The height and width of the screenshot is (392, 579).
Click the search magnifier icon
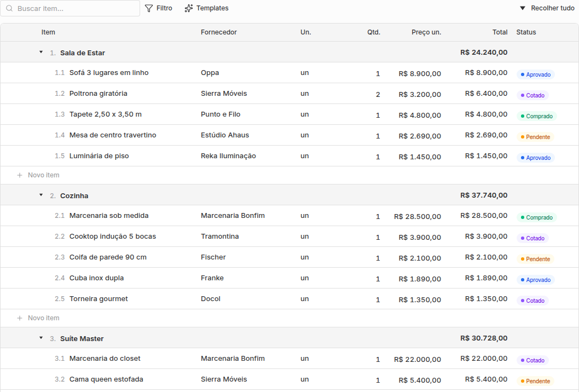click(9, 8)
